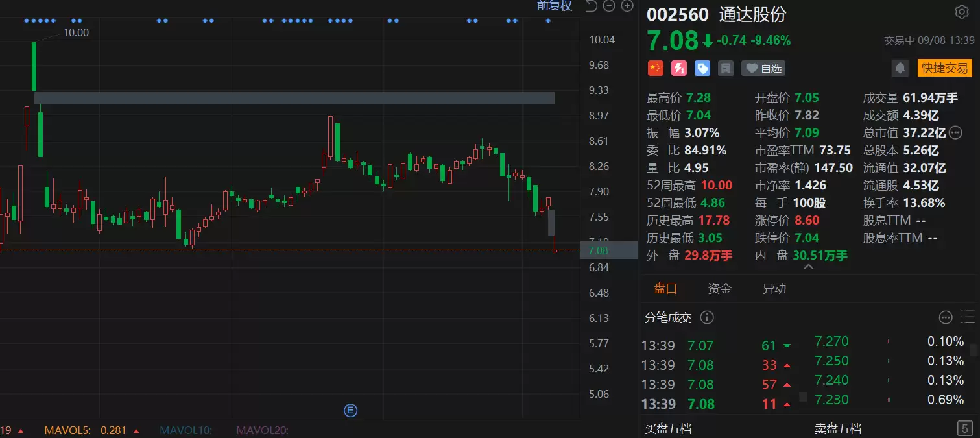
Task: Click the gray note icon beside 自选
Action: (x=726, y=67)
